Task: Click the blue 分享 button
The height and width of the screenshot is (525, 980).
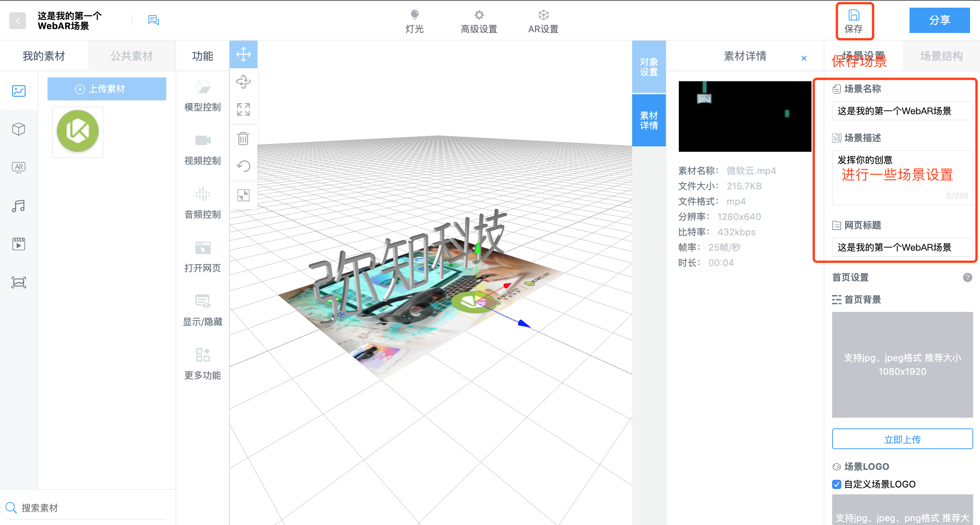Action: click(939, 20)
